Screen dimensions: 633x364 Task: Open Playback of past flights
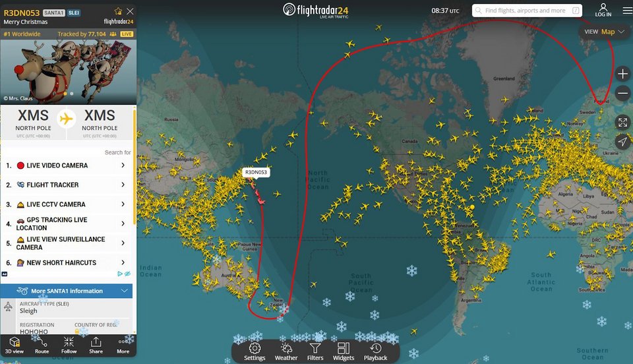click(375, 351)
